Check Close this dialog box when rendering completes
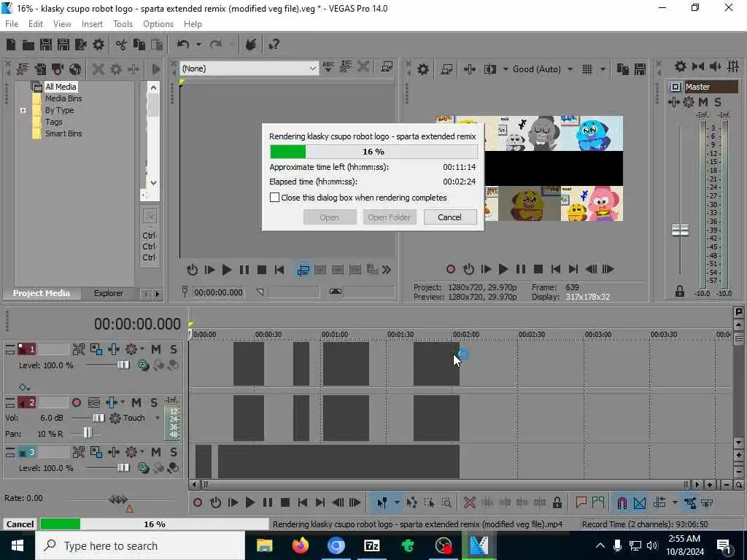747x560 pixels. tap(274, 198)
